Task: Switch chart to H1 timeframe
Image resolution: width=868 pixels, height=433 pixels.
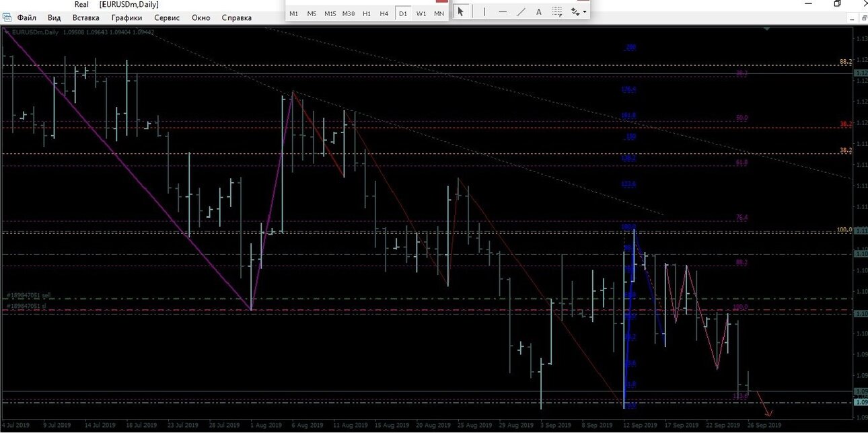Action: pos(366,13)
